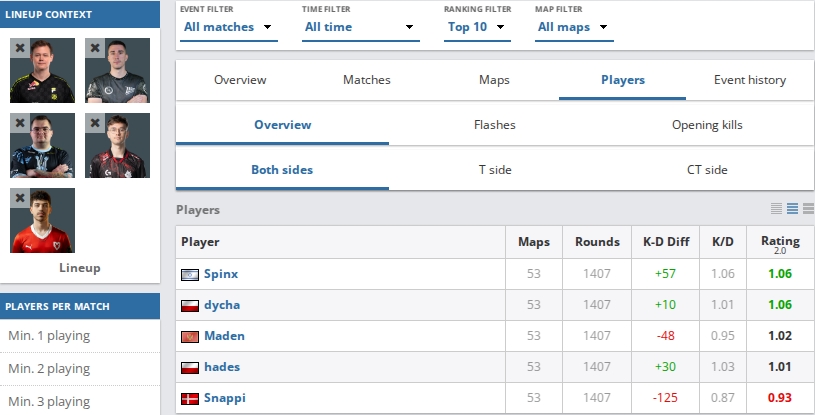Open Maden player profile link
The height and width of the screenshot is (415, 815).
click(x=224, y=336)
